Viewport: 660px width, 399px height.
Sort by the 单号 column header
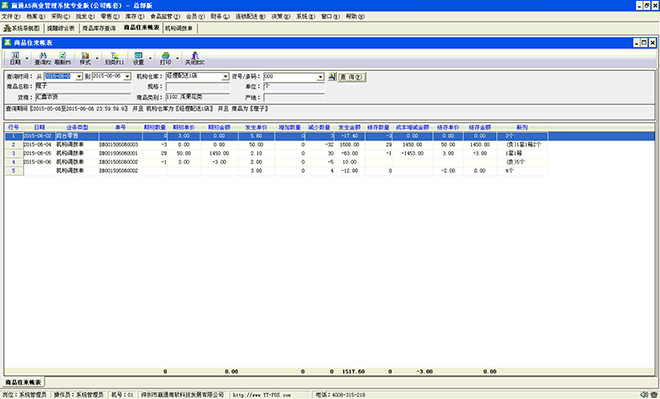click(121, 127)
